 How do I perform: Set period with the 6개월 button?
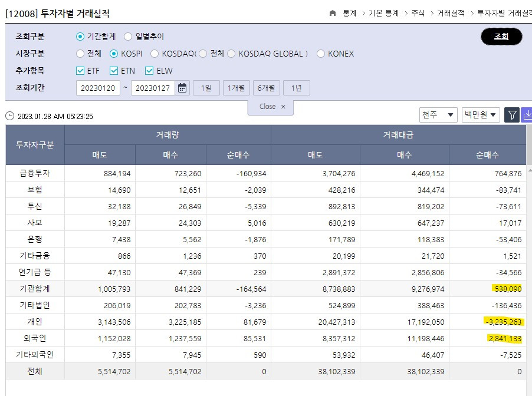click(x=267, y=88)
